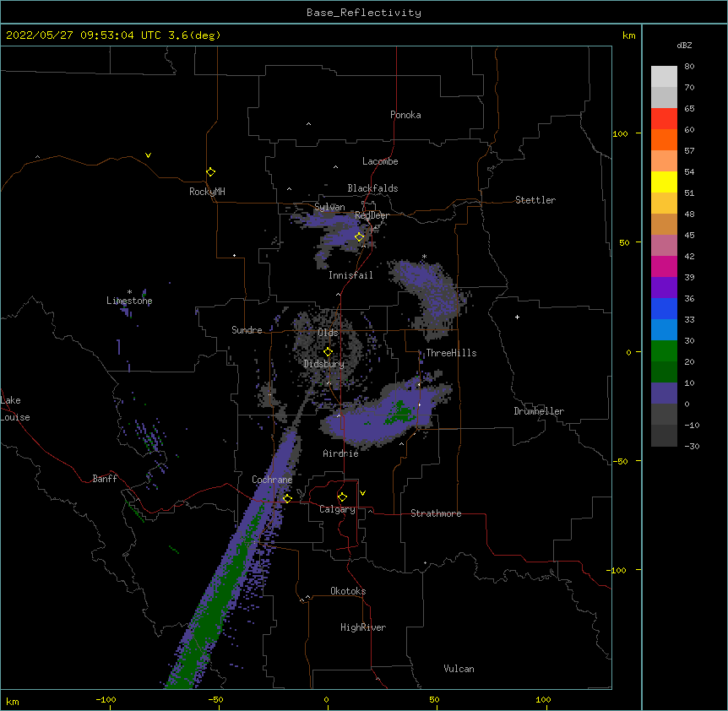Click the Sylvan label
This screenshot has height=711, width=728.
click(329, 208)
